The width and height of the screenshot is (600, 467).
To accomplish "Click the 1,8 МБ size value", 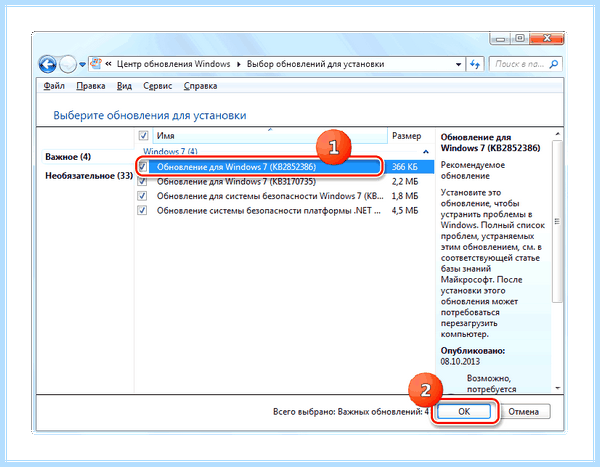I will 405,196.
